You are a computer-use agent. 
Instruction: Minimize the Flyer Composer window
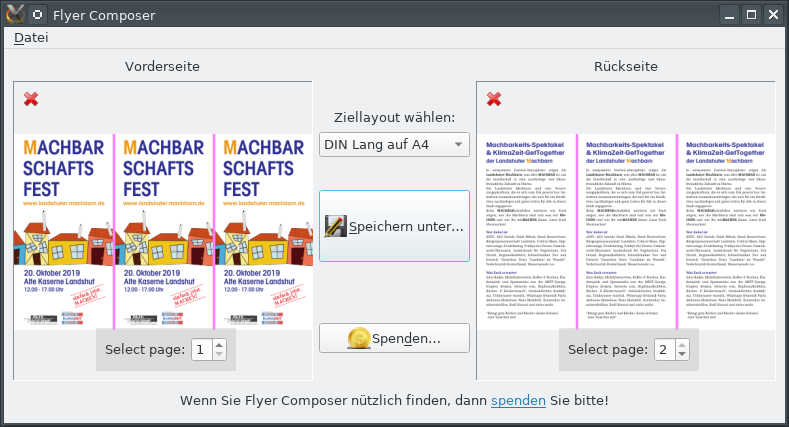point(730,15)
